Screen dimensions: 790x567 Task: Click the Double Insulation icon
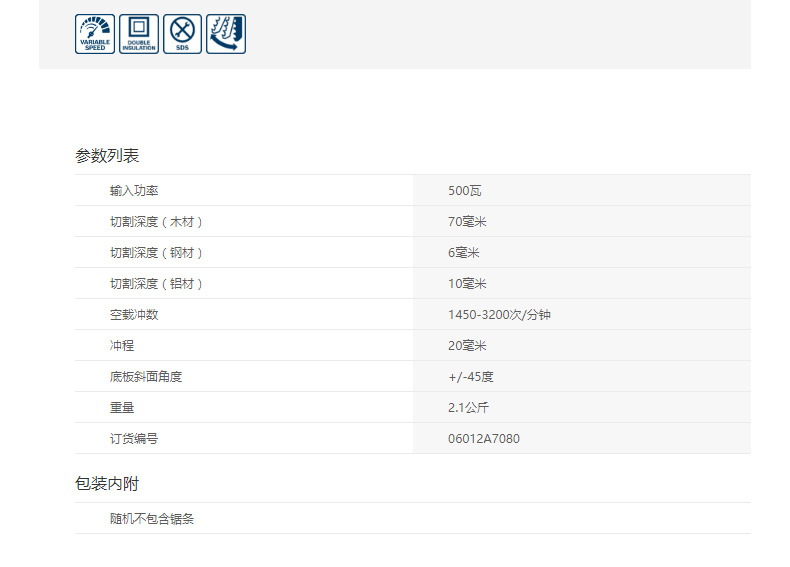point(139,34)
